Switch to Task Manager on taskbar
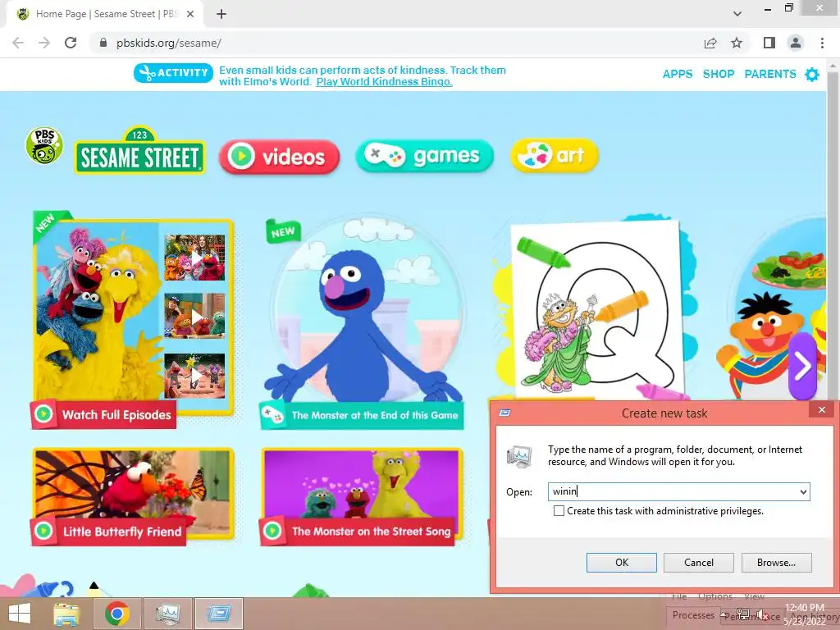 click(167, 614)
